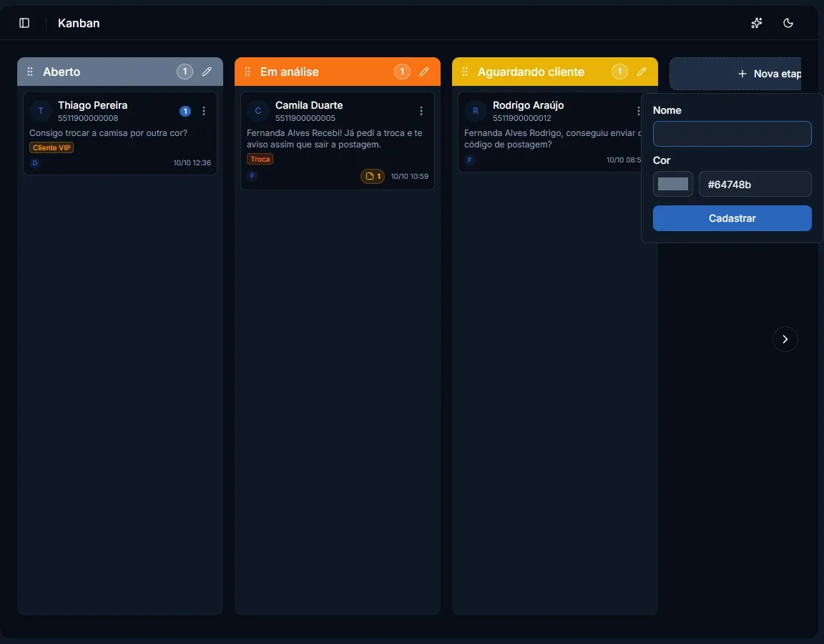Viewport: 824px width, 644px height.
Task: Edit the Aguardando cliente column pencil icon
Action: (642, 72)
